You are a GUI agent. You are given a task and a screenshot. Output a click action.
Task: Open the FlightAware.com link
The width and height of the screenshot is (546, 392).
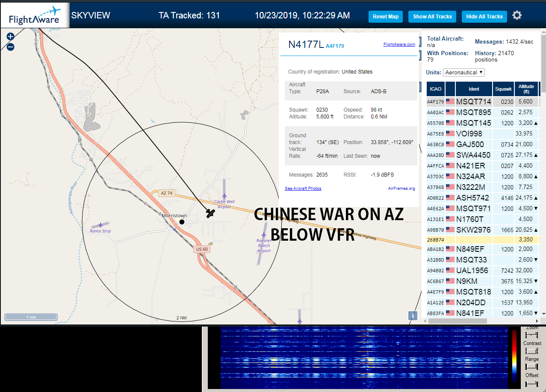pos(399,44)
